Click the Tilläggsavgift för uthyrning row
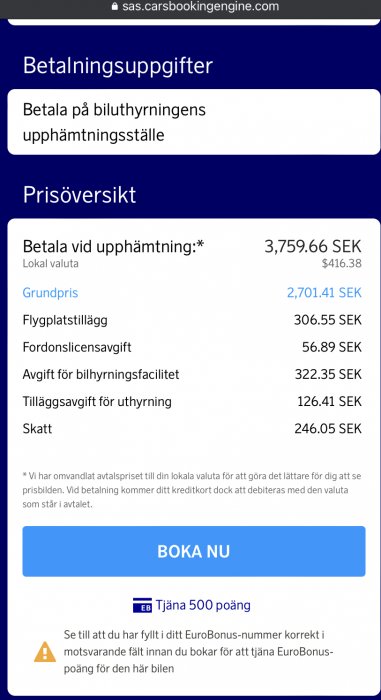Image resolution: width=381 pixels, height=700 pixels. coord(192,402)
